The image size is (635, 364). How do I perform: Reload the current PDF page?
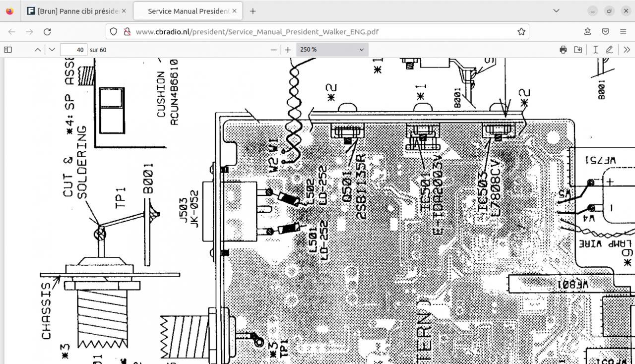tap(47, 32)
